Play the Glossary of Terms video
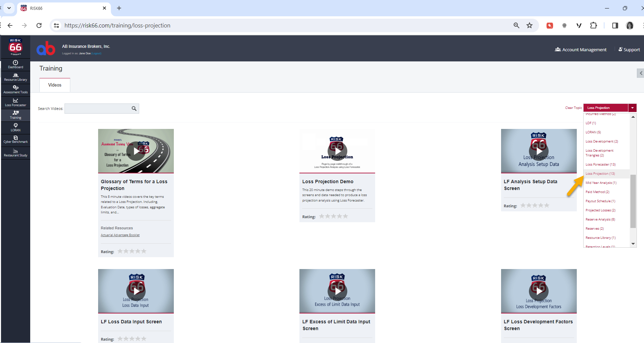Screen dimensions: 644x343 pyautogui.click(x=136, y=151)
